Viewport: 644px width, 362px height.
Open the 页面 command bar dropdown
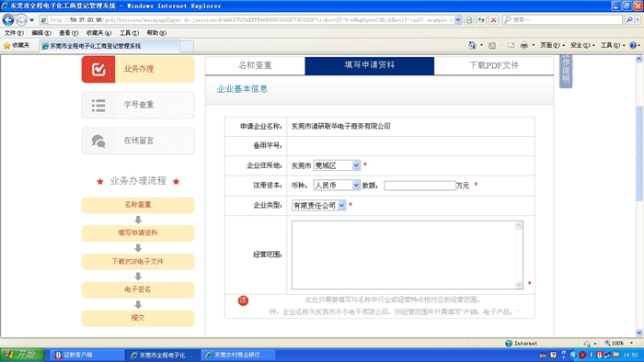(x=552, y=45)
